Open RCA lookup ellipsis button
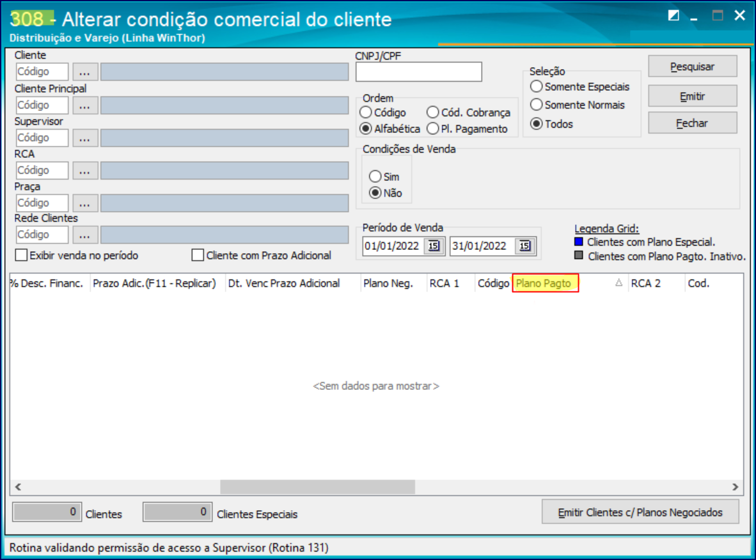 point(85,171)
